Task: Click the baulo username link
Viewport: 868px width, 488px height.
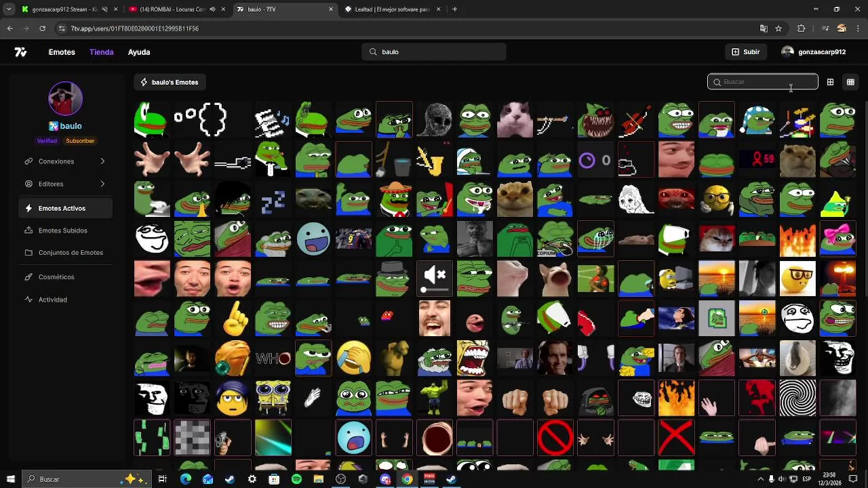Action: [x=71, y=126]
